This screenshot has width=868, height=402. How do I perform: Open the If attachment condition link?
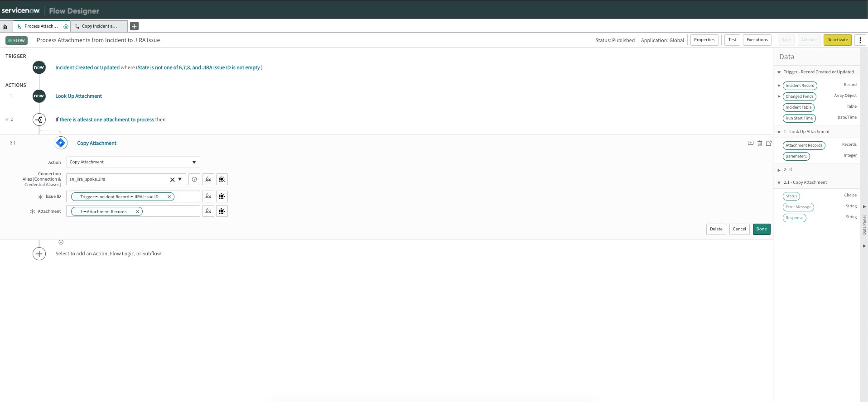tap(106, 120)
